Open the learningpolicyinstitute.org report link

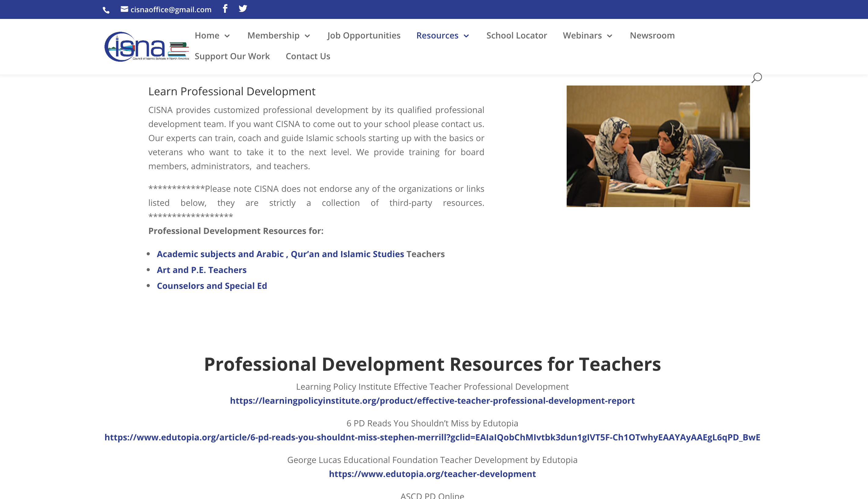tap(432, 401)
